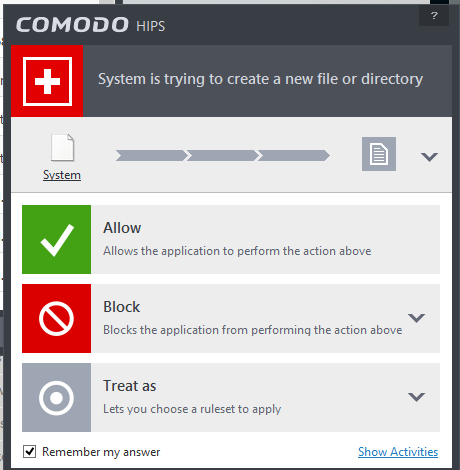Uncheck the Remember my answer checkbox
The image size is (460, 470).
[x=29, y=452]
